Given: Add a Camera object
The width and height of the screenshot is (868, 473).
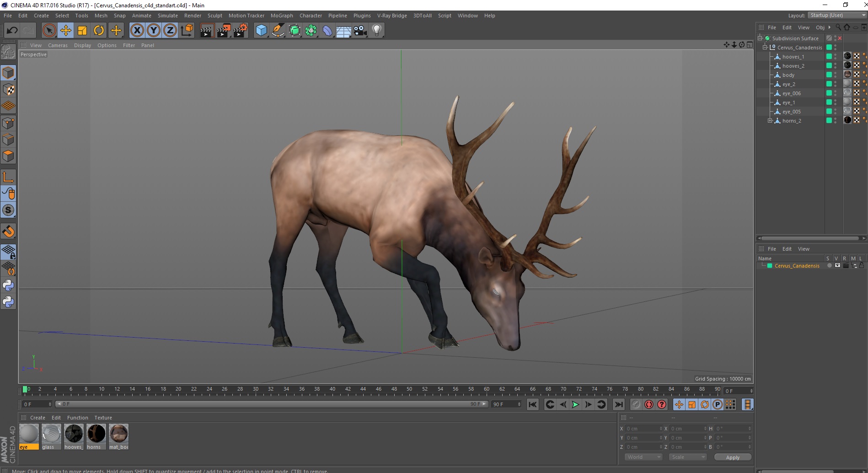Looking at the screenshot, I should (x=360, y=31).
